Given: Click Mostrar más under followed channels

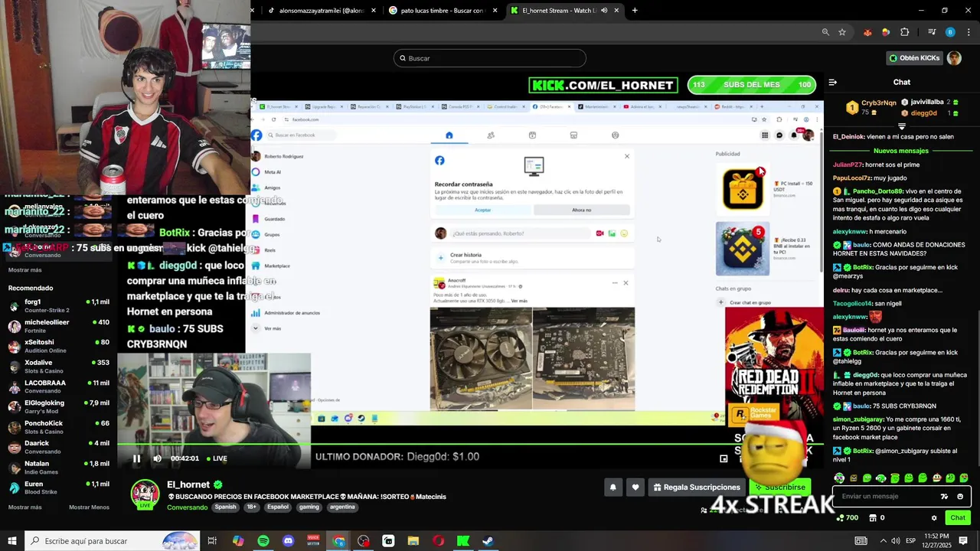Looking at the screenshot, I should pyautogui.click(x=25, y=270).
